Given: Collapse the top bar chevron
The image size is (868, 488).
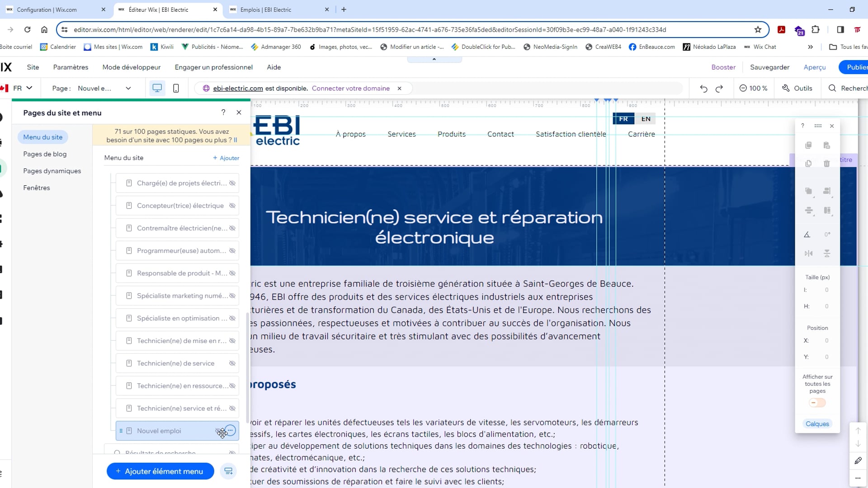Looking at the screenshot, I should (434, 59).
